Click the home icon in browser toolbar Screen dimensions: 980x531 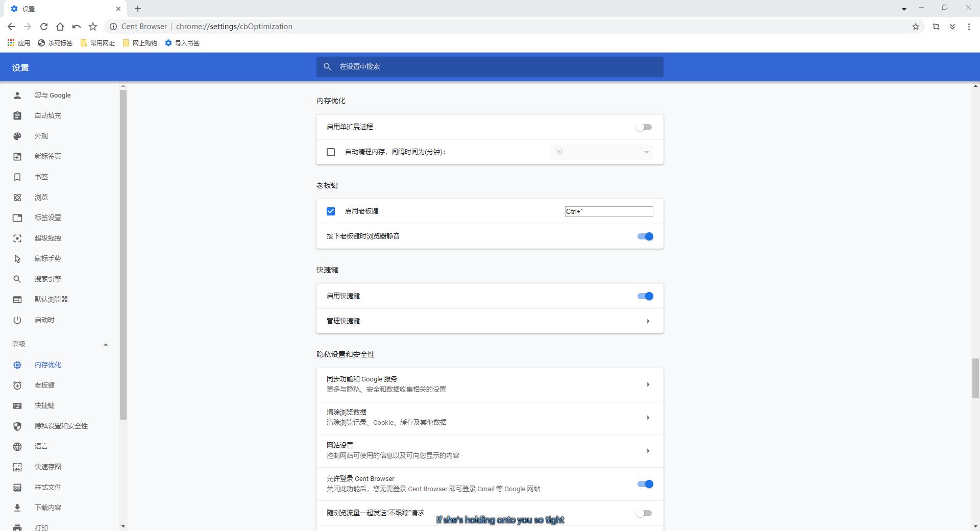click(x=60, y=27)
